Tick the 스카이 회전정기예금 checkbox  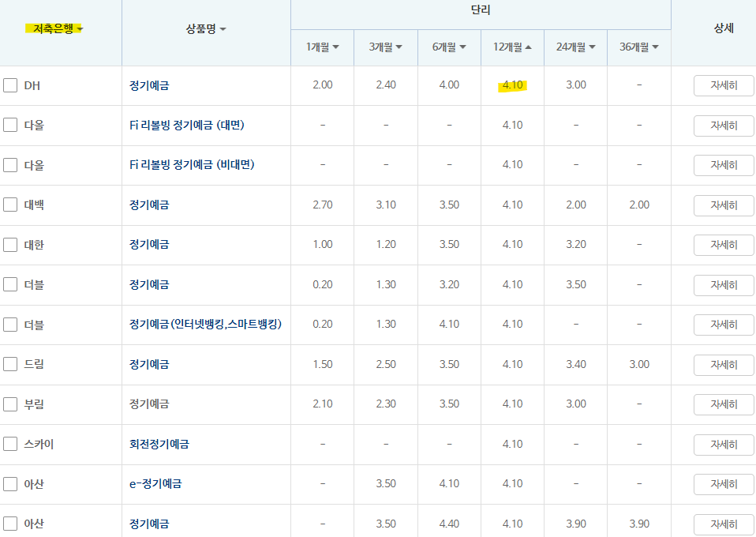10,444
